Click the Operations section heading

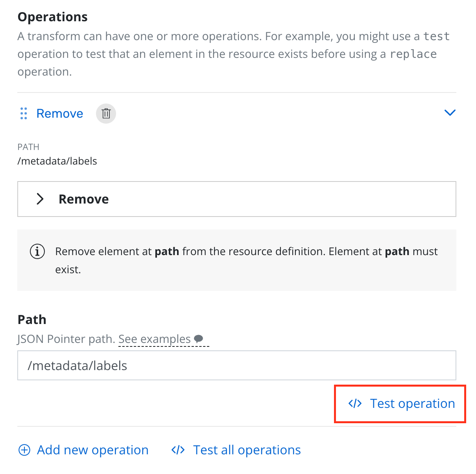53,17
